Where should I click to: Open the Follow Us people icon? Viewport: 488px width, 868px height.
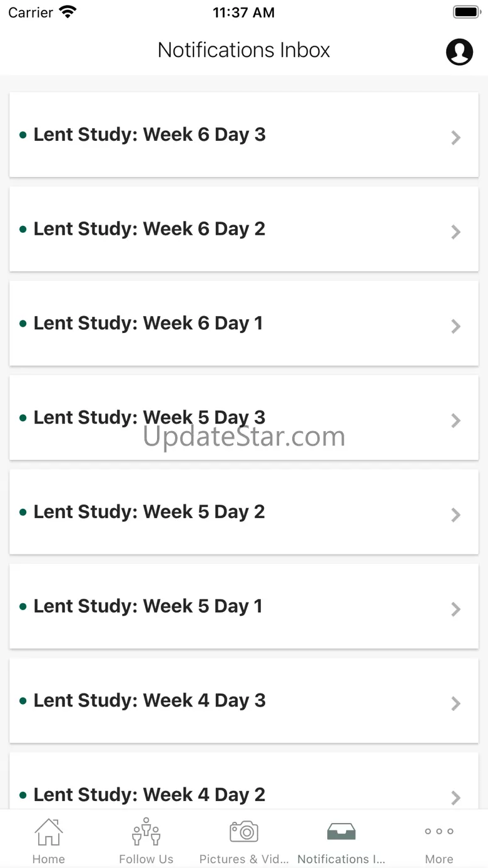pos(146,832)
